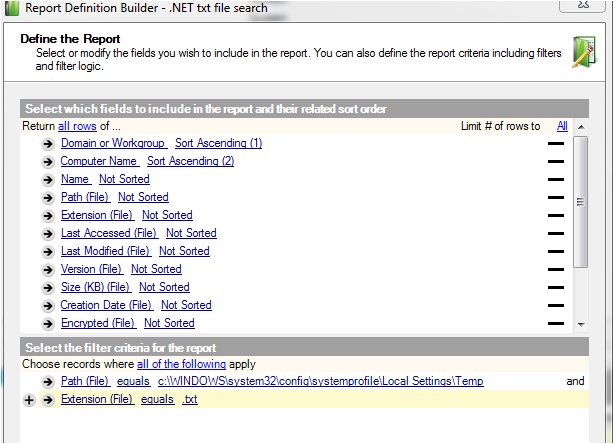Change the Not Sorted setting for Creation Date (File)
614x444 pixels.
(x=186, y=305)
